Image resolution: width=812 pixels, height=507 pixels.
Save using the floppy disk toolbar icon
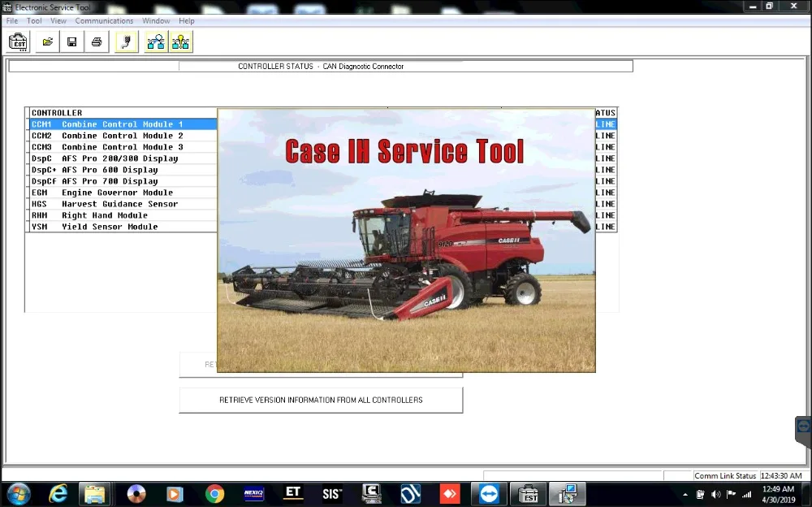click(72, 42)
